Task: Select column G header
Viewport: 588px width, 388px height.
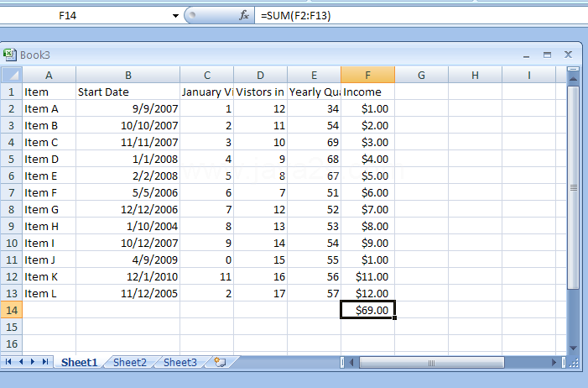Action: [422, 75]
